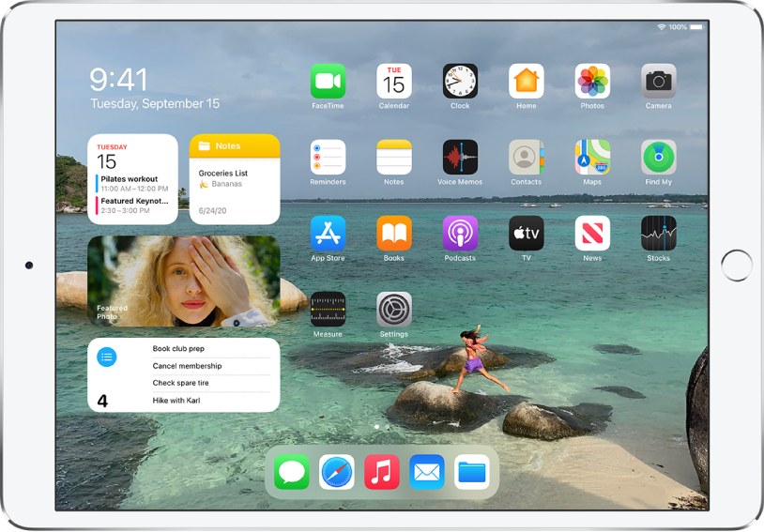Screen dimensions: 764x532
Task: Open the App Store
Action: click(328, 233)
